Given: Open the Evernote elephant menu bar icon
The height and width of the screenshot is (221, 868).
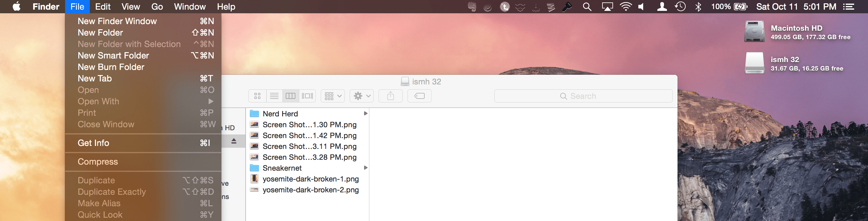Looking at the screenshot, I should pyautogui.click(x=472, y=7).
